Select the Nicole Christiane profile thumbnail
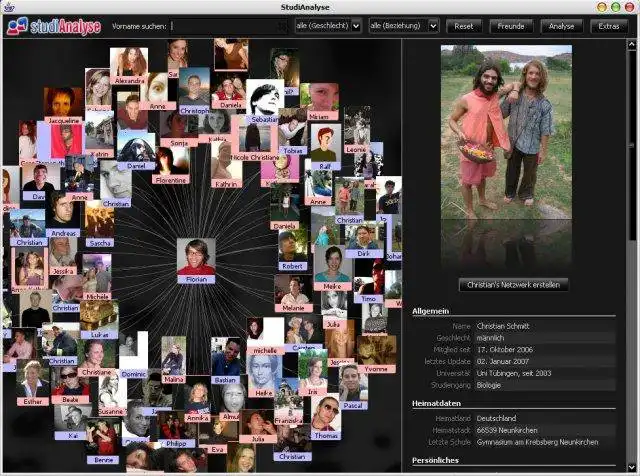Screen dimensions: 640x476 255,138
